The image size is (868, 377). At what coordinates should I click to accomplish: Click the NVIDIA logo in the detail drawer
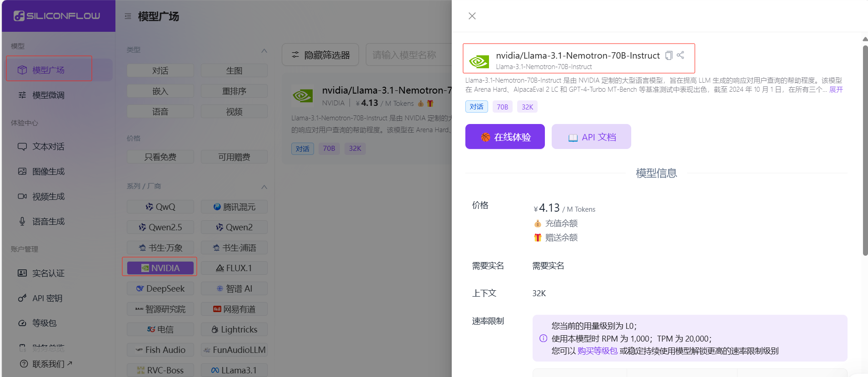[479, 61]
